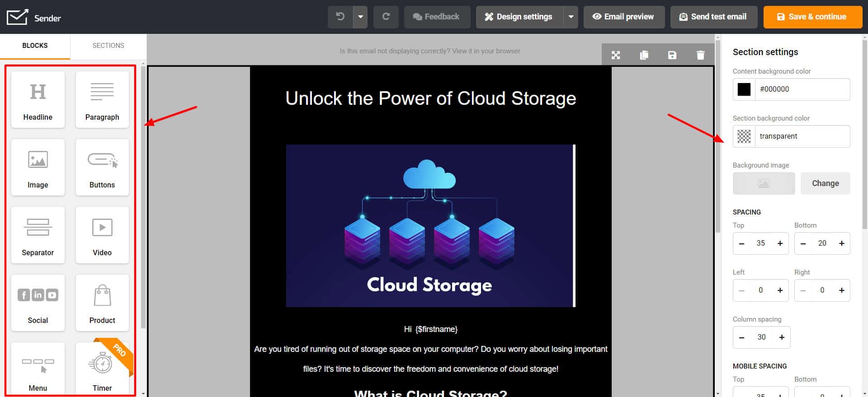This screenshot has width=868, height=397.
Task: Select the Video block
Action: [102, 235]
